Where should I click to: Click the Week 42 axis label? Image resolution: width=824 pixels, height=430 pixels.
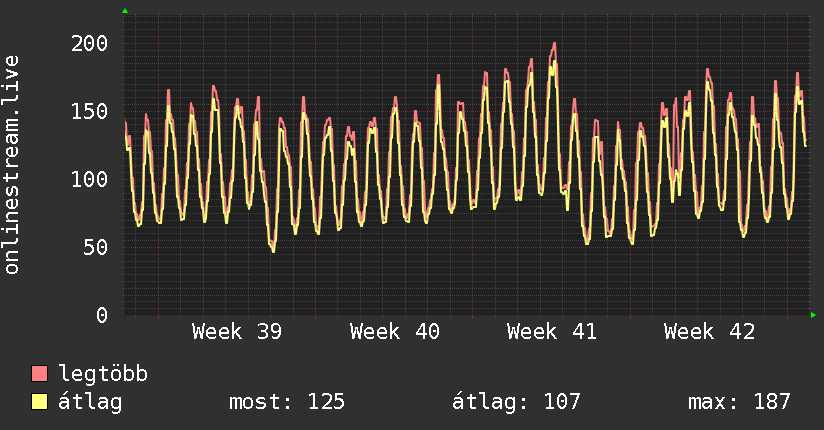point(709,332)
